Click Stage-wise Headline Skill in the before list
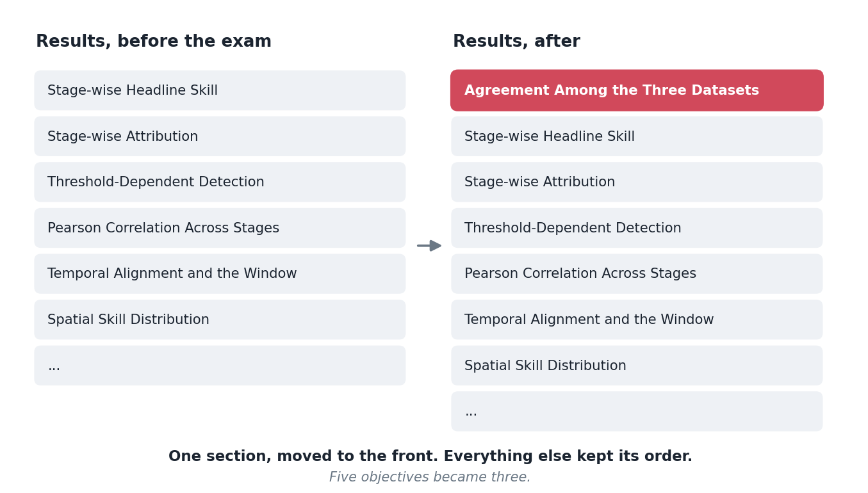The height and width of the screenshot is (493, 868). [220, 90]
